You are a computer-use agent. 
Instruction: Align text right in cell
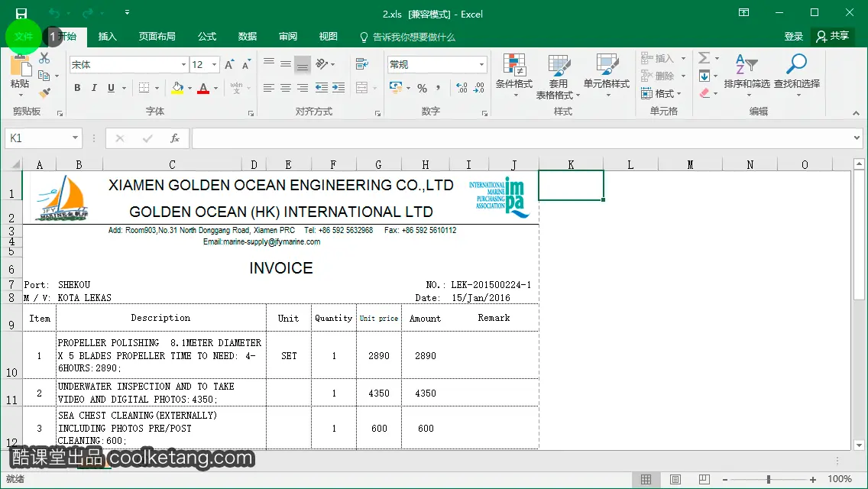(x=303, y=88)
